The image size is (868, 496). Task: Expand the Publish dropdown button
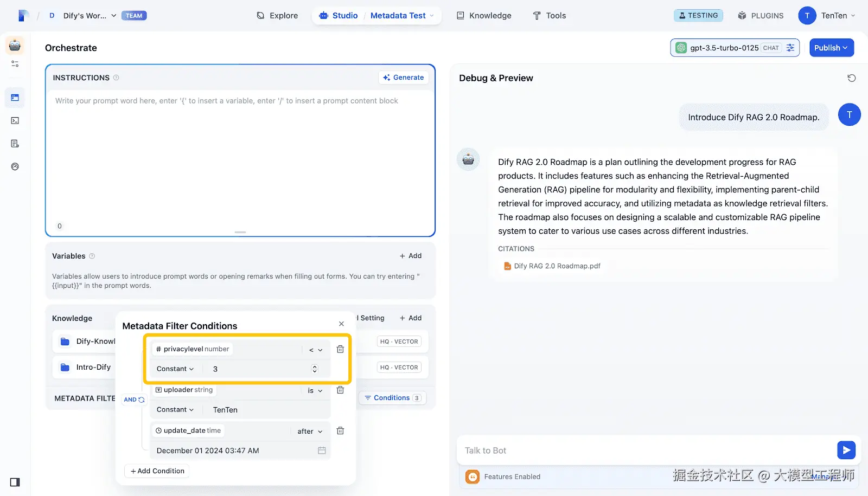[832, 48]
